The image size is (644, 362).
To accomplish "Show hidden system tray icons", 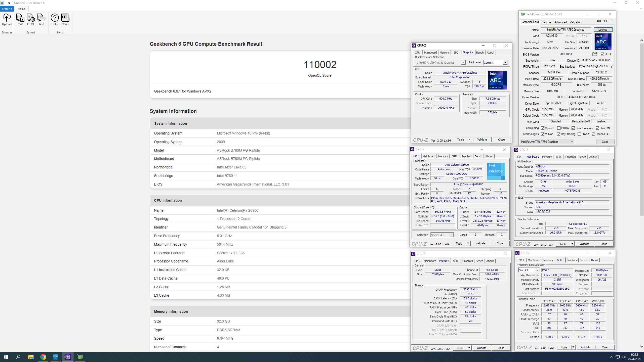I will (612, 357).
